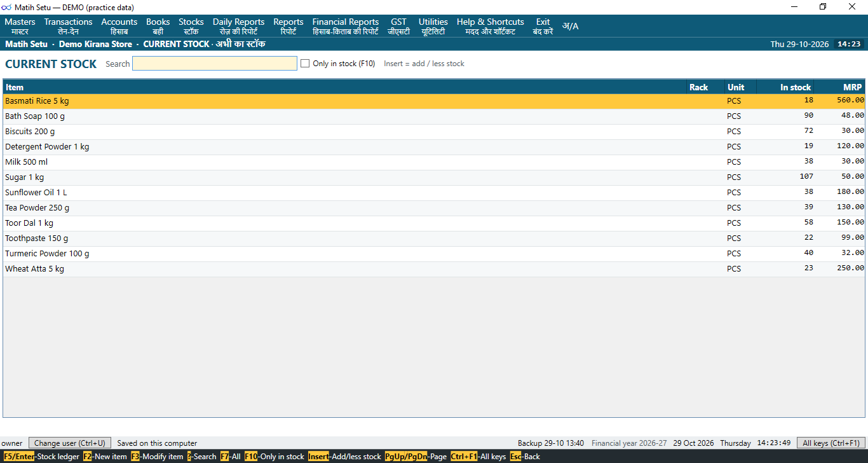Screen dimensions: 868x463
Task: Open the Help & Shortcuts menu
Action: tap(490, 26)
